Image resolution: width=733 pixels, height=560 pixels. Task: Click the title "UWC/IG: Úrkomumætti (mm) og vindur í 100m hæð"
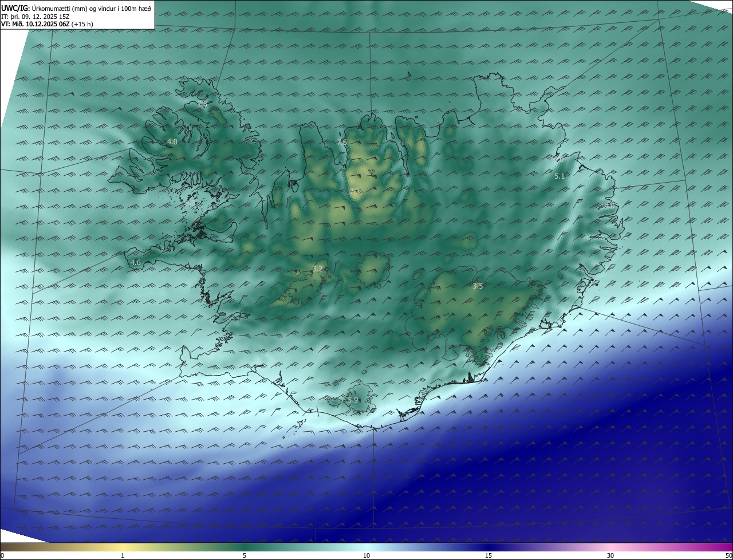pyautogui.click(x=76, y=8)
